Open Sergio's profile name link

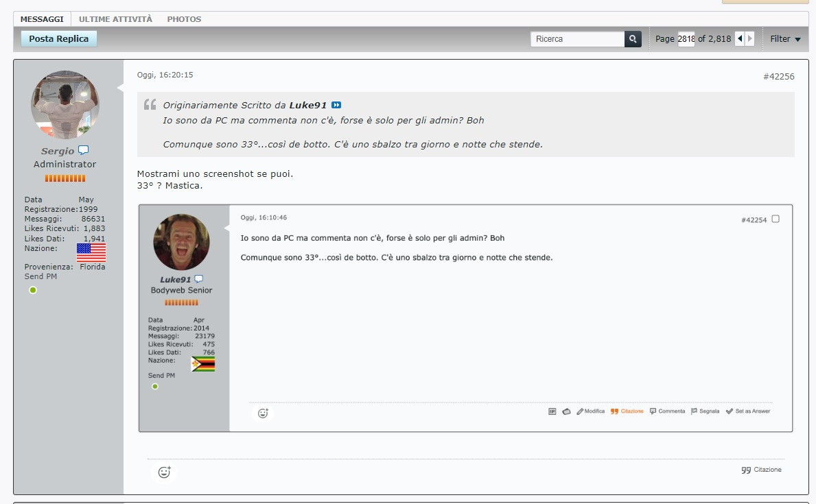[58, 151]
